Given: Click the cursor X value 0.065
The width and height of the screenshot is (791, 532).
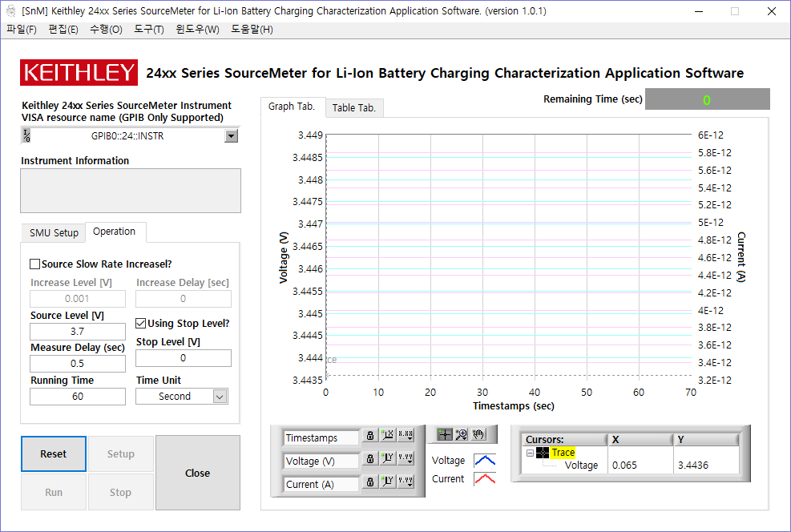Looking at the screenshot, I should point(624,465).
